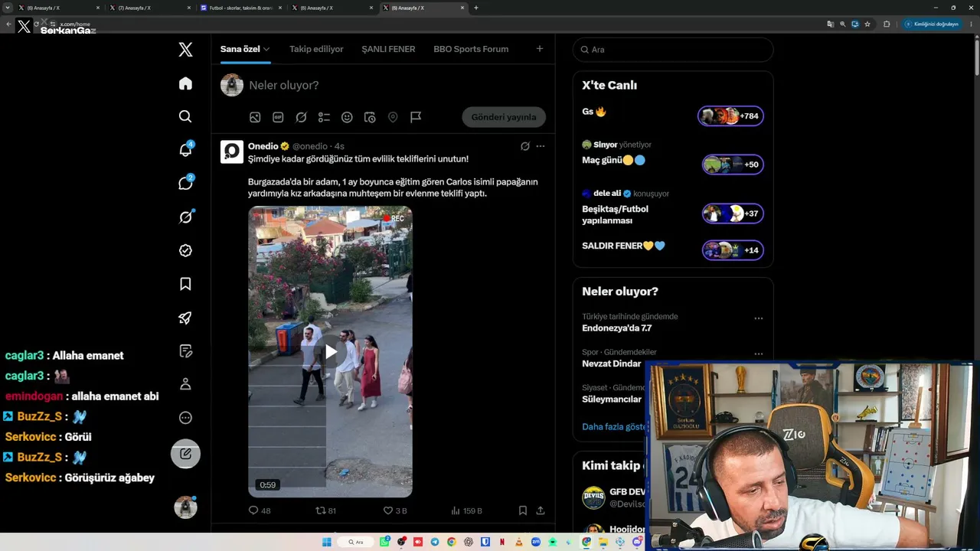
Task: Click the location pin icon in the composer
Action: pyautogui.click(x=393, y=117)
